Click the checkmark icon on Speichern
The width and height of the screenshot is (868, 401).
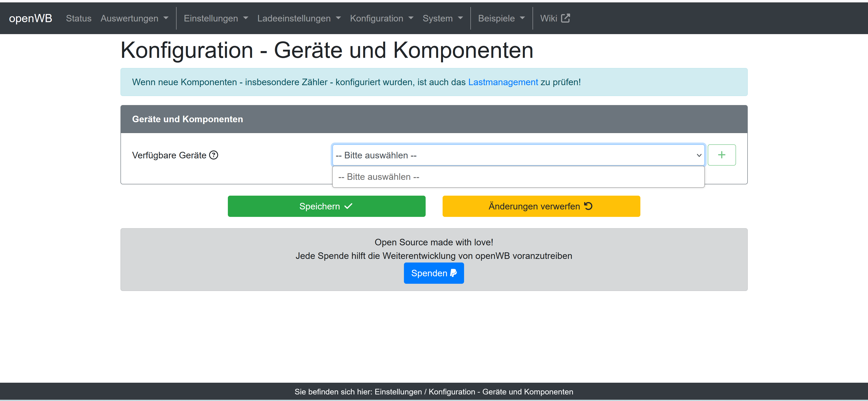[348, 206]
